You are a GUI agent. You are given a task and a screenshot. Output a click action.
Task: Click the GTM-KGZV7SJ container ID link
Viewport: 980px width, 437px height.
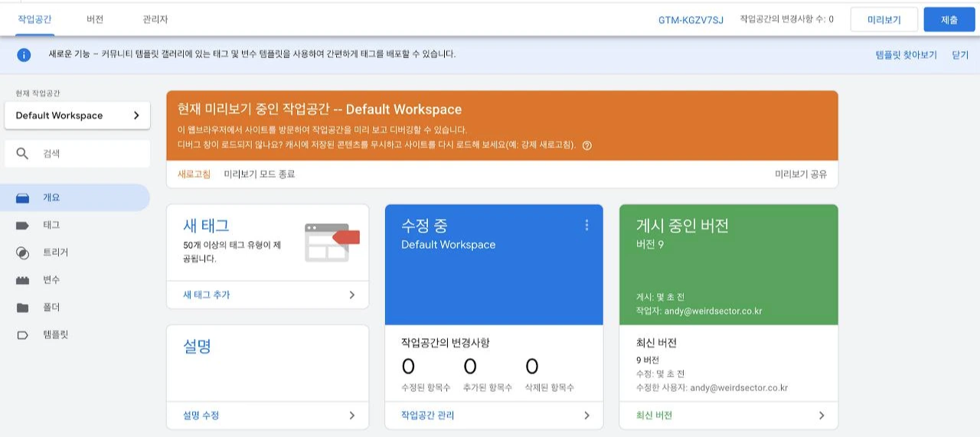[691, 20]
